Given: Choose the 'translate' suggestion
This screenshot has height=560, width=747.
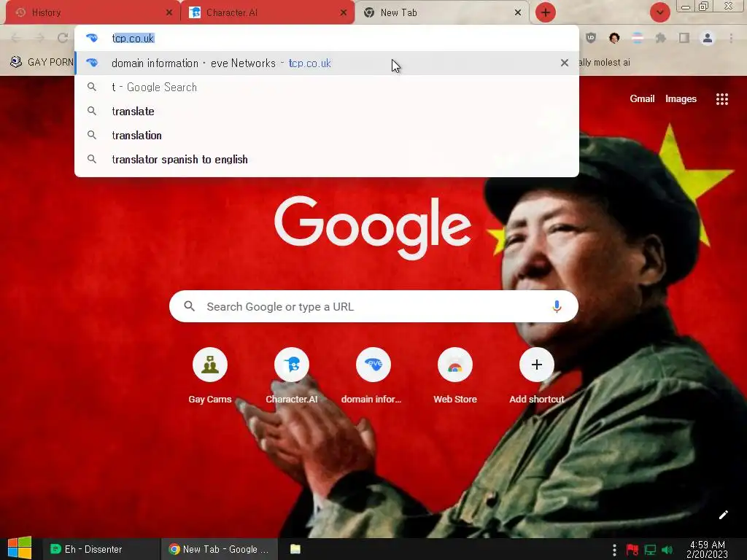Looking at the screenshot, I should point(327,111).
